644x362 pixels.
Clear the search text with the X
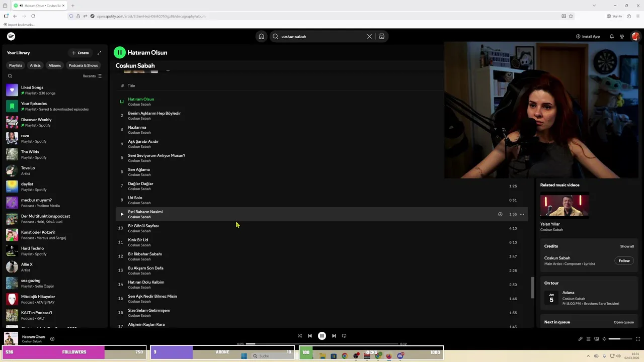point(369,36)
